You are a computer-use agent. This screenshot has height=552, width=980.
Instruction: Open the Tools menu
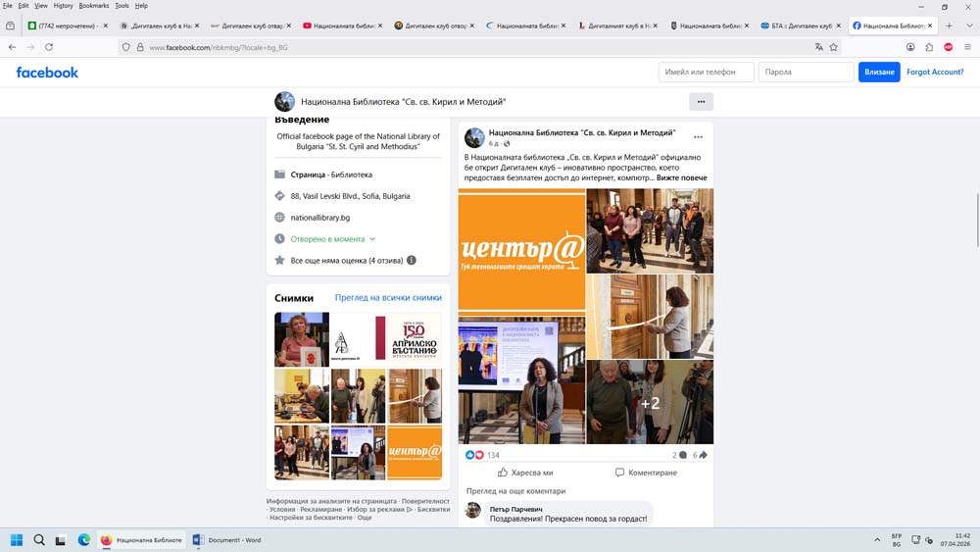pyautogui.click(x=122, y=6)
